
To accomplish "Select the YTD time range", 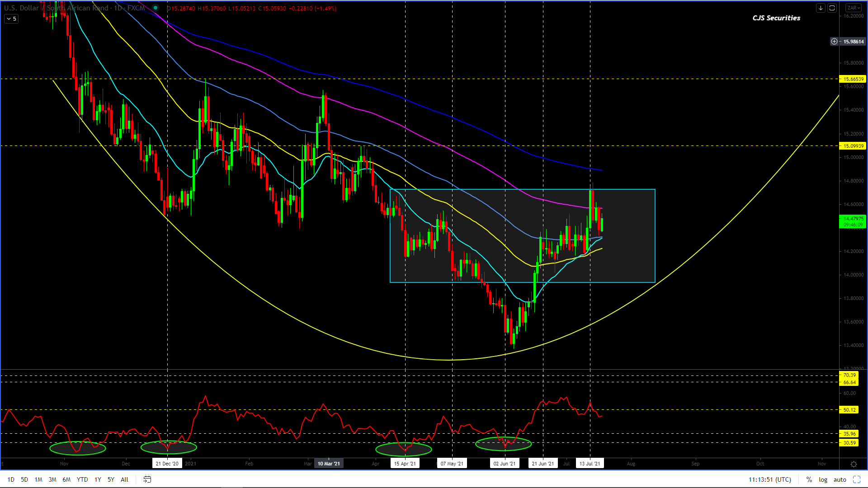I will click(82, 479).
